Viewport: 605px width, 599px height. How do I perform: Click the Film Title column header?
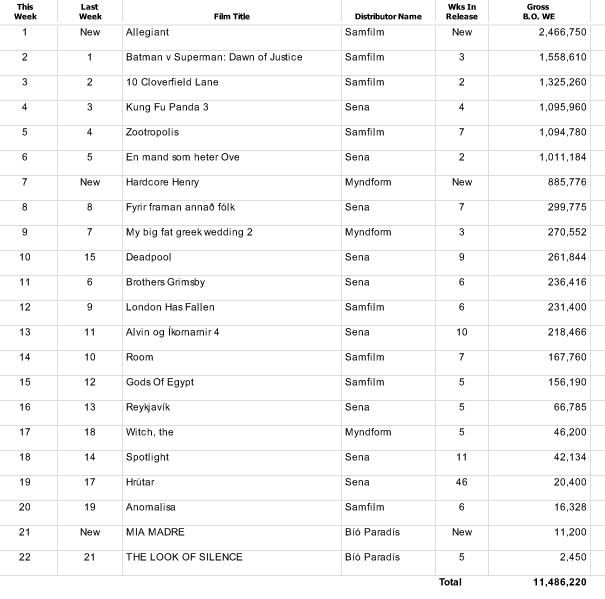click(232, 17)
